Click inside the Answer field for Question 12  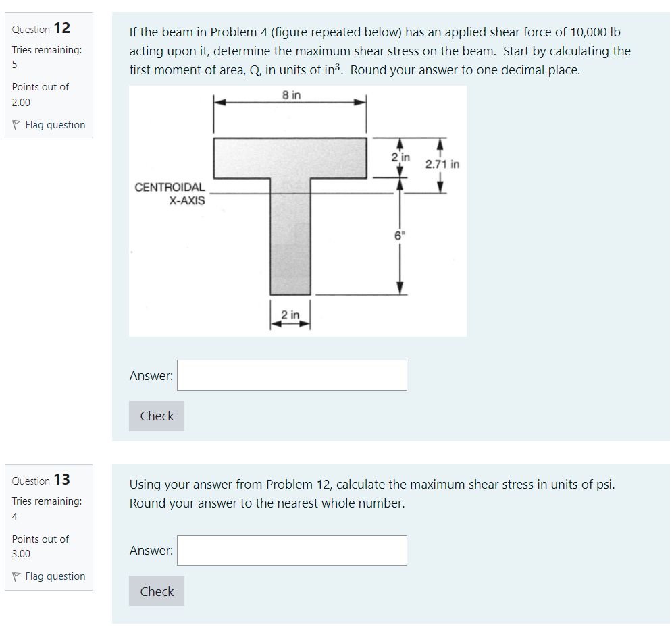(x=292, y=375)
